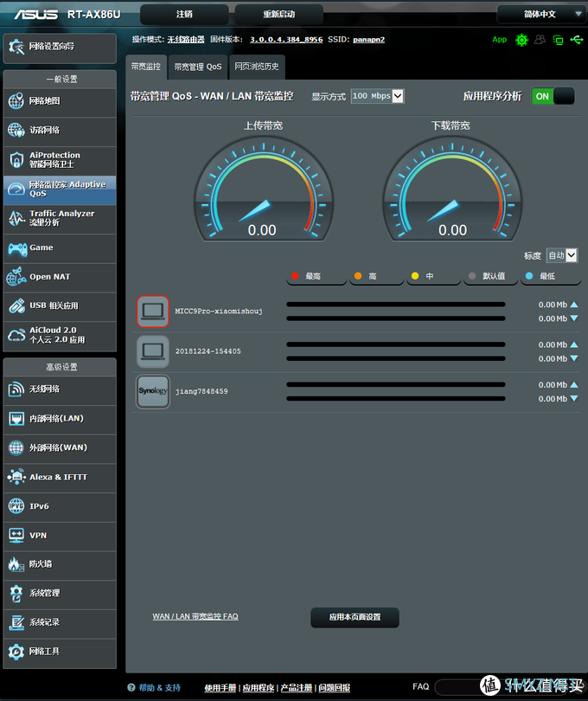The image size is (588, 701).
Task: Click 帮助 & 支持 footer text
Action: coord(159,688)
